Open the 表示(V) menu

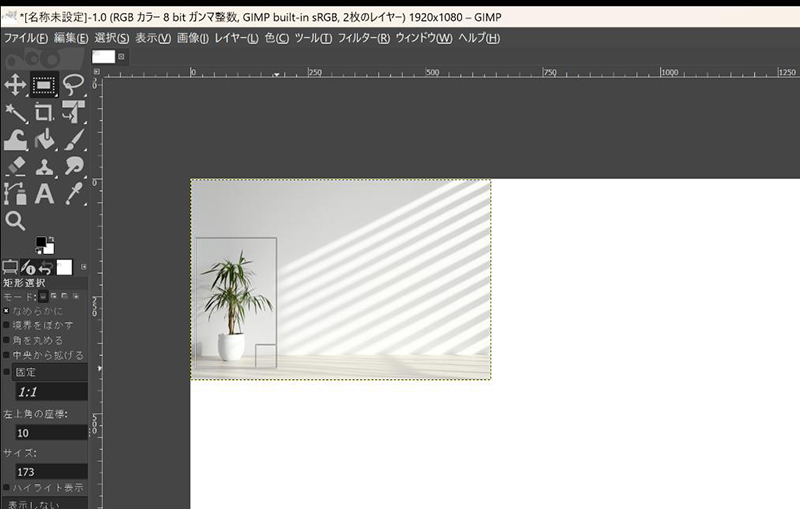(153, 38)
